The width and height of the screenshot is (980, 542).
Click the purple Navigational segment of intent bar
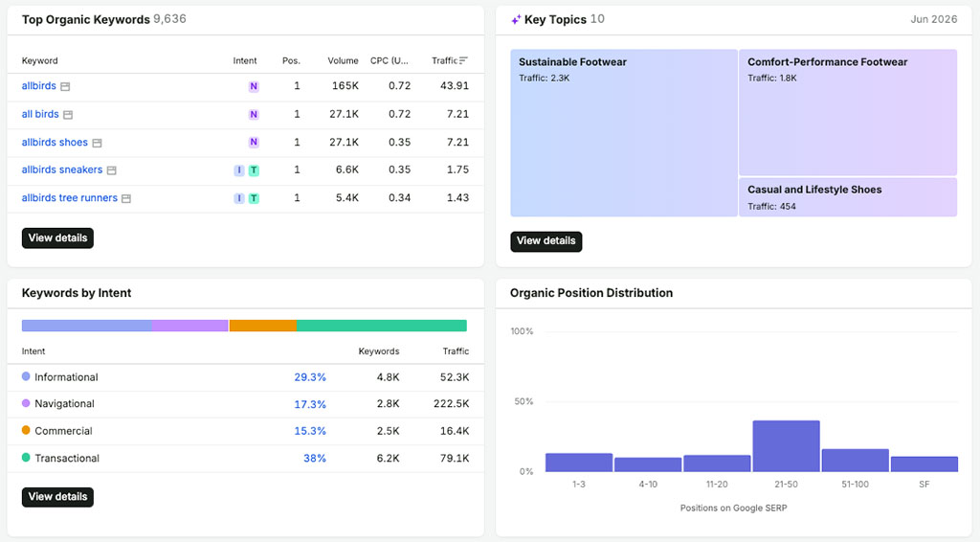click(x=190, y=326)
